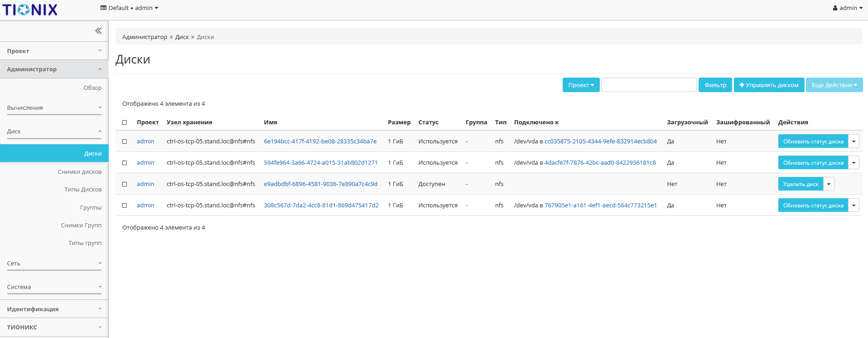Click Нет bootable link in e9adbdbf row

tap(672, 184)
